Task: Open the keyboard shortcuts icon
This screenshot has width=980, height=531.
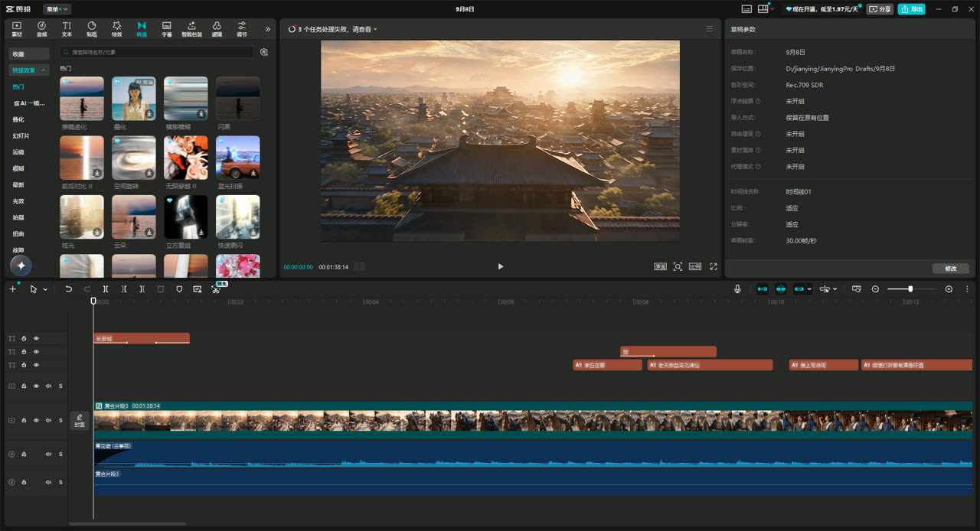Action: coord(746,9)
